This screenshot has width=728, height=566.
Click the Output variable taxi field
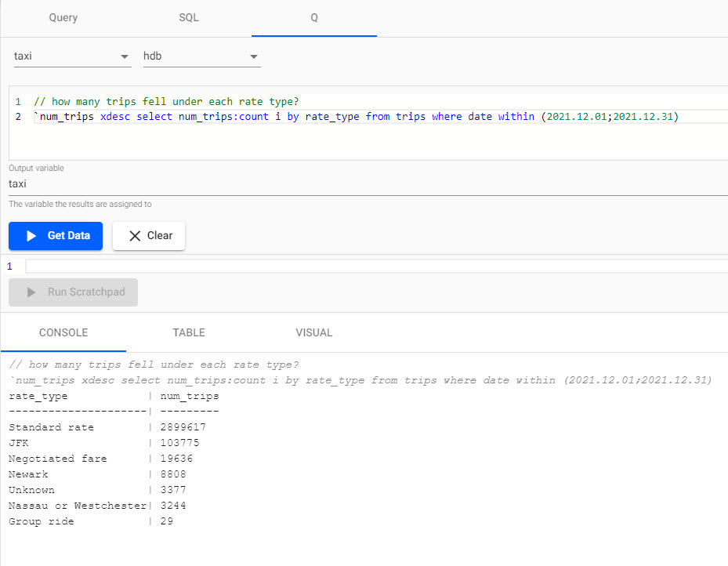coord(368,184)
